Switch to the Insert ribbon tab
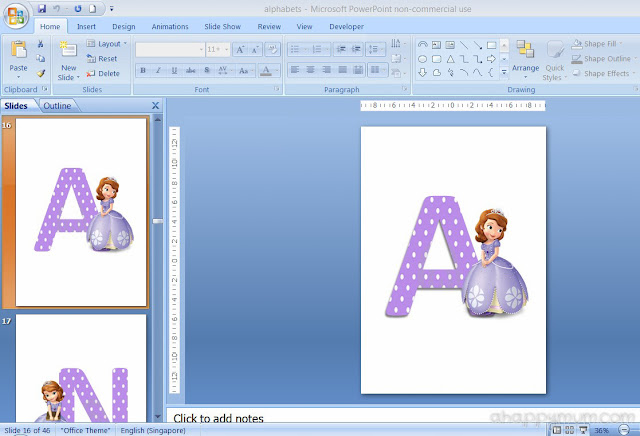Screen dimensions: 640x436 coord(86,27)
